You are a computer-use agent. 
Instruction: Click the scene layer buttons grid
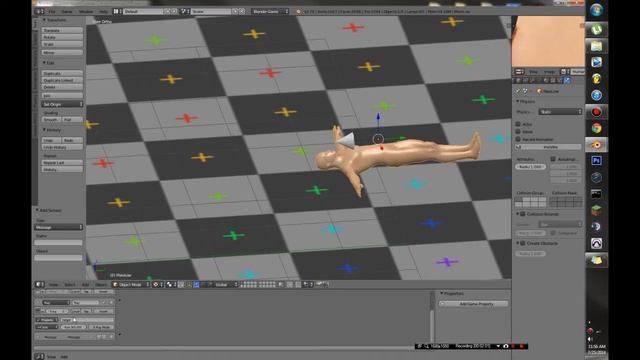(x=258, y=284)
